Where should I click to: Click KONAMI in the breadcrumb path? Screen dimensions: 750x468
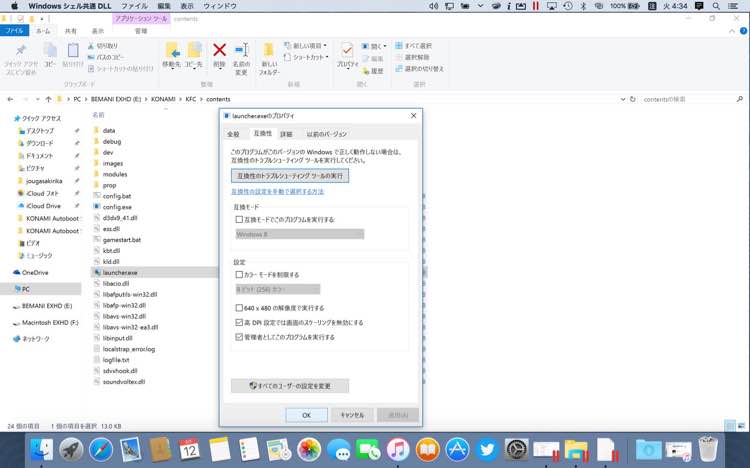[x=163, y=99]
